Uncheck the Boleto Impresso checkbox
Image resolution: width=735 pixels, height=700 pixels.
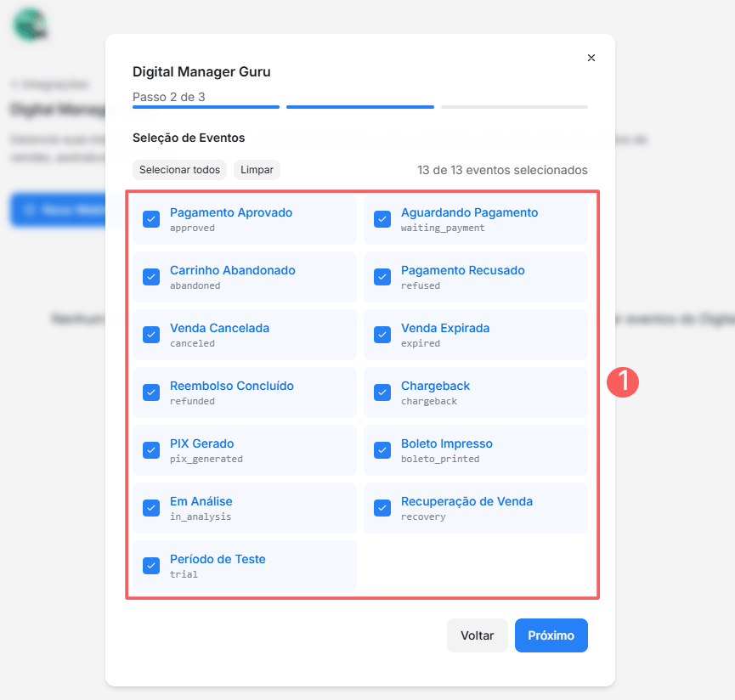point(382,450)
